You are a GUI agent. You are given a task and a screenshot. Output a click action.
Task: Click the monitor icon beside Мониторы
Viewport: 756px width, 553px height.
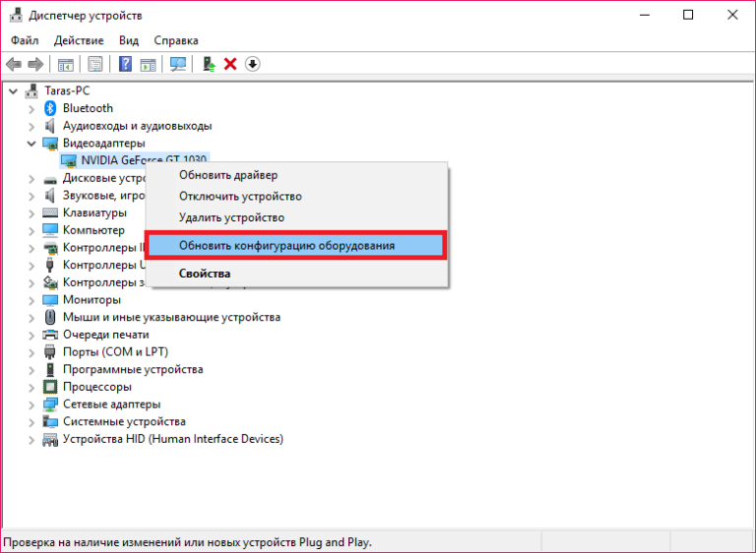click(50, 300)
